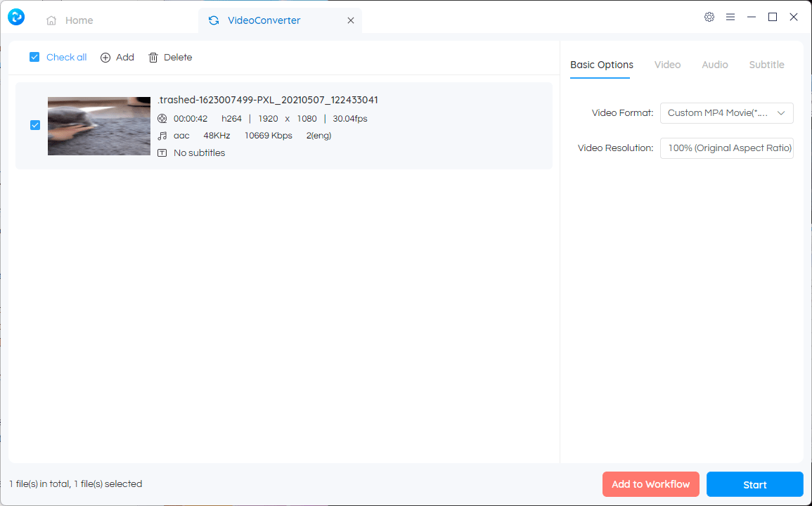The height and width of the screenshot is (506, 812).
Task: Add the selected file to Workflow
Action: 650,484
